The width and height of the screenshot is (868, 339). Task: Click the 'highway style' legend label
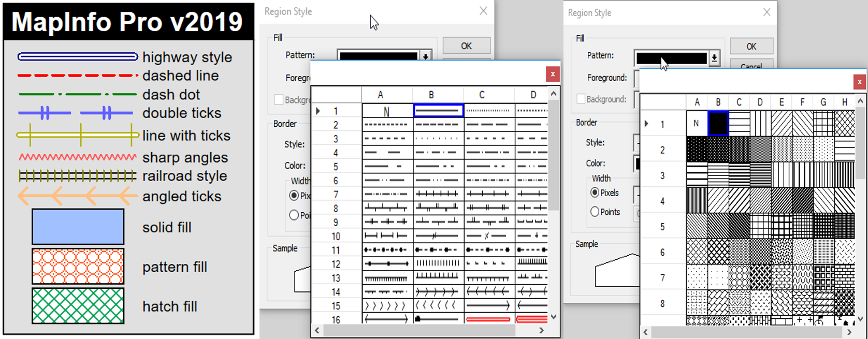(x=187, y=57)
